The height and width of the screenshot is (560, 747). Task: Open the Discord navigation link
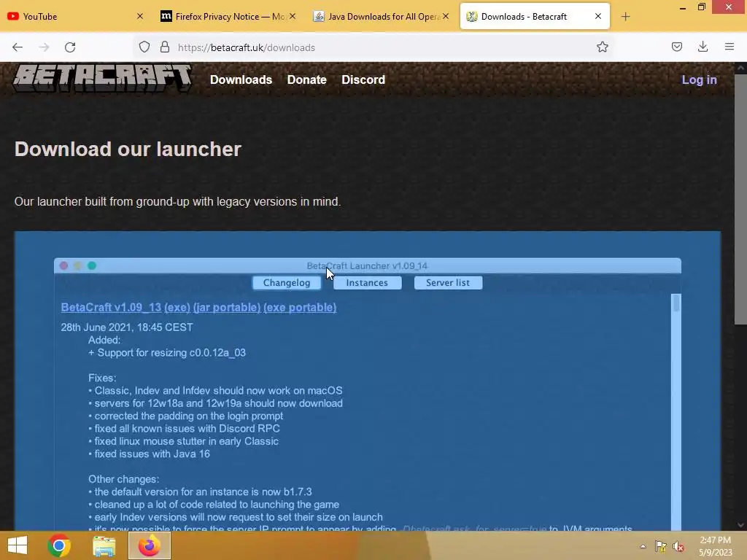tap(363, 79)
